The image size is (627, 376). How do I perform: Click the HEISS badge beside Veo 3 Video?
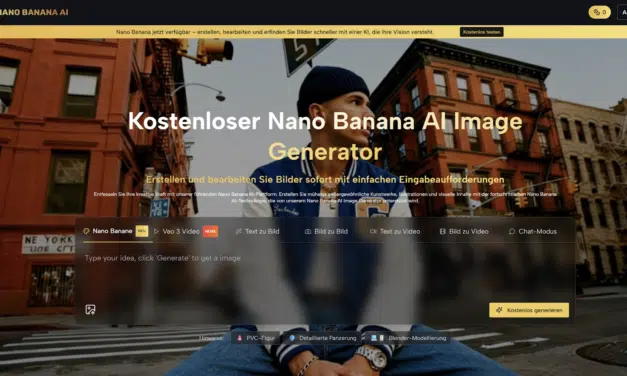pos(210,231)
